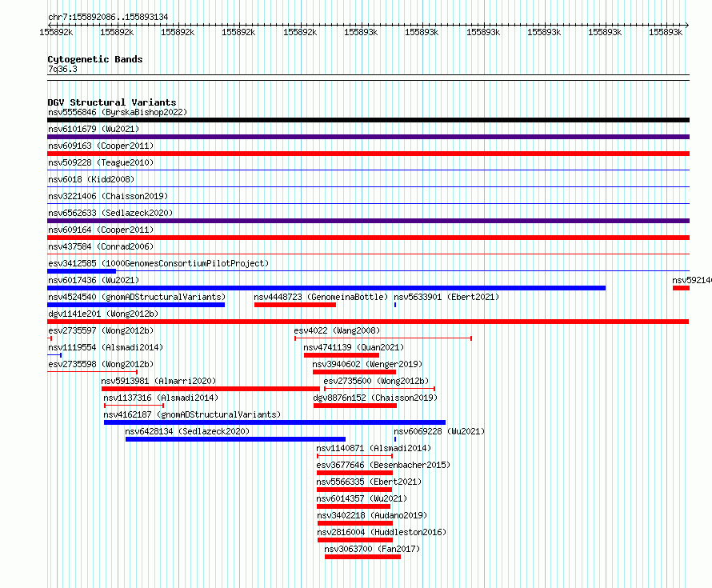Image resolution: width=712 pixels, height=588 pixels.
Task: Click the thin red esv4022 span line
Action: pos(383,338)
